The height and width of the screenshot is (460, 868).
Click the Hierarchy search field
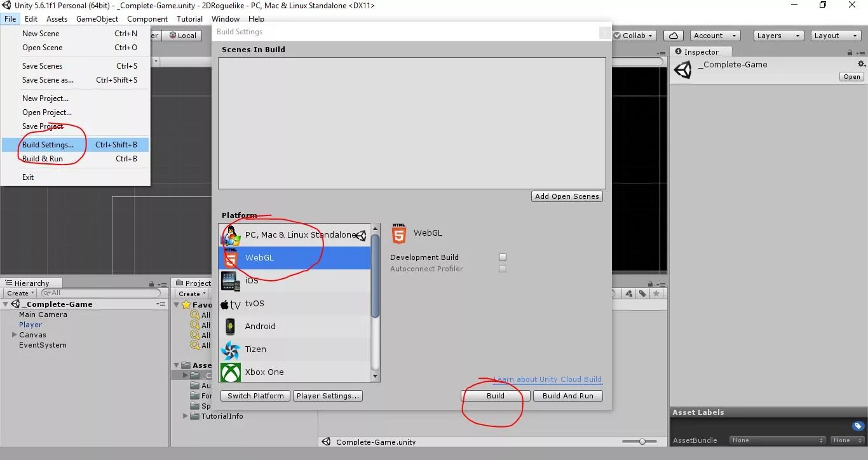pos(100,293)
